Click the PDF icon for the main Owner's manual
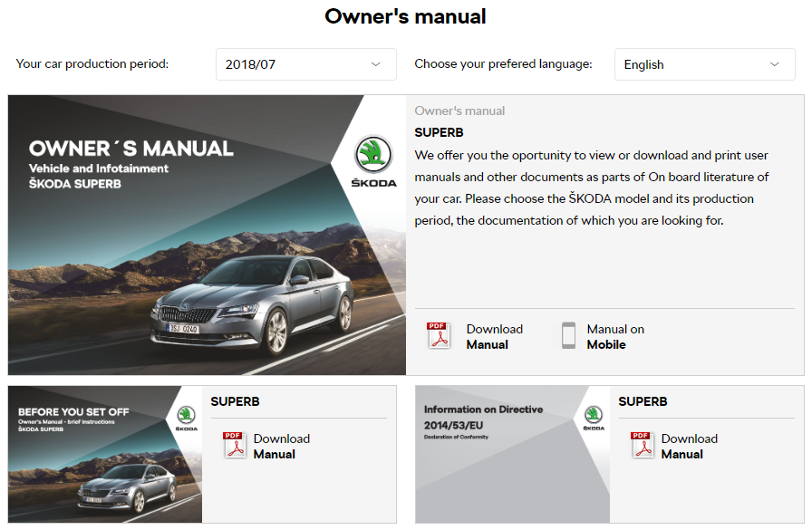This screenshot has width=812, height=530. [x=439, y=335]
